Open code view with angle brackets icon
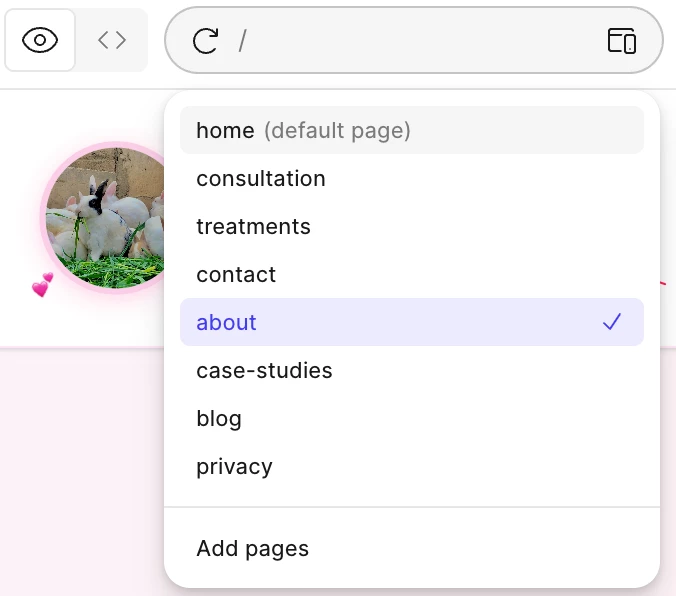Viewport: 676px width, 596px height. pos(112,40)
